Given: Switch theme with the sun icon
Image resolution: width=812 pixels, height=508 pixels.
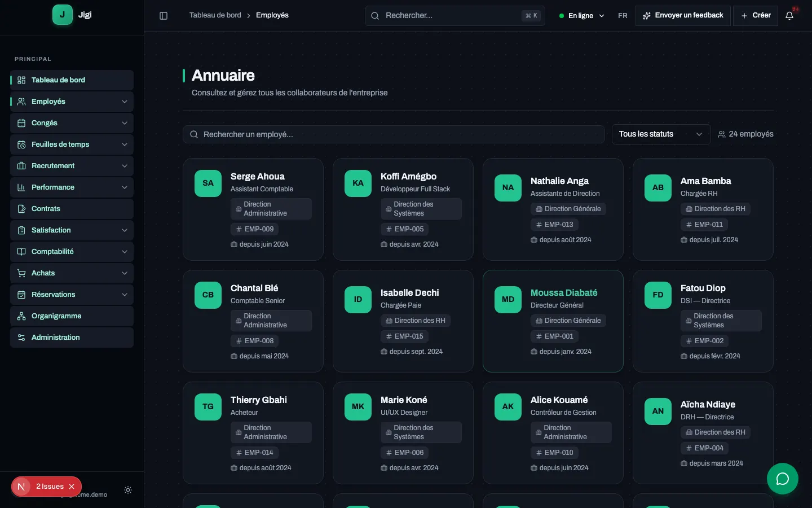Looking at the screenshot, I should (x=128, y=490).
